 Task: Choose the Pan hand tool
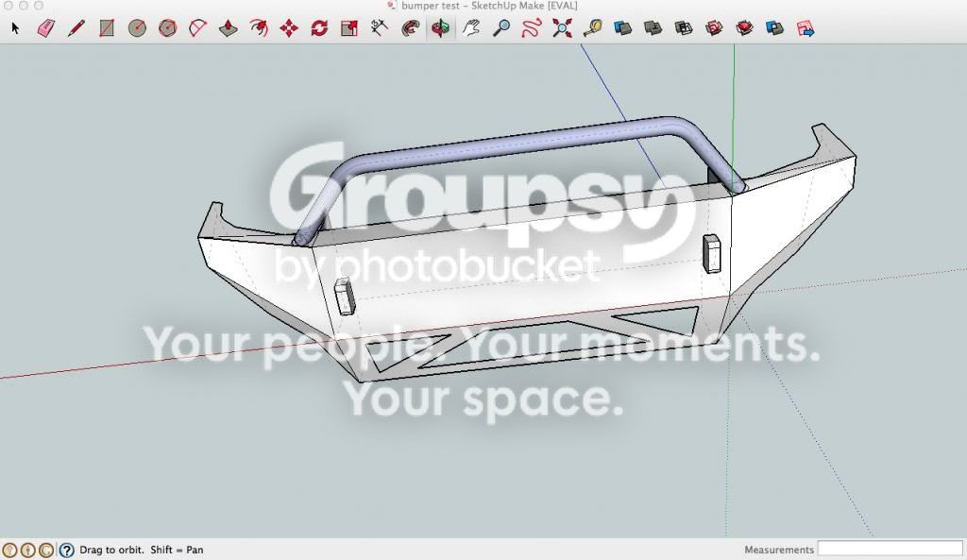click(x=471, y=28)
